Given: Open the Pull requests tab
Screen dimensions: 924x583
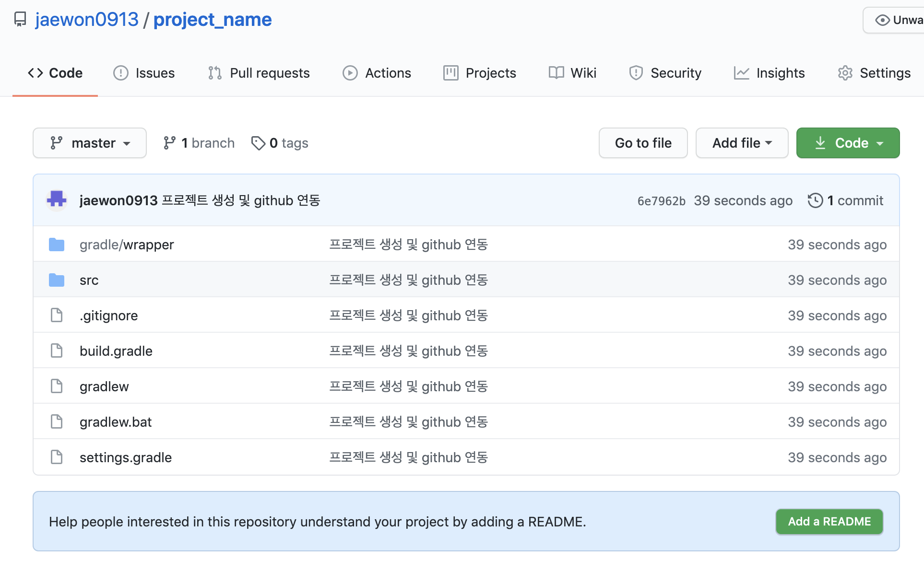Looking at the screenshot, I should coord(259,73).
